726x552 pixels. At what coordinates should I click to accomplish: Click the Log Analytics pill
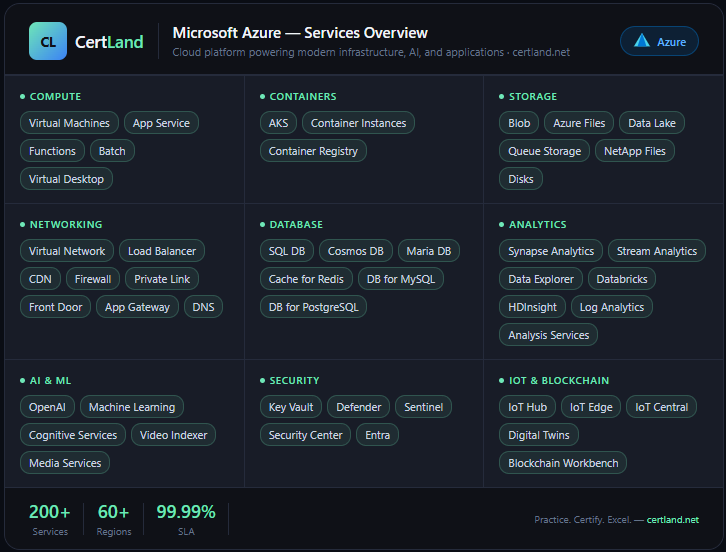pos(612,307)
